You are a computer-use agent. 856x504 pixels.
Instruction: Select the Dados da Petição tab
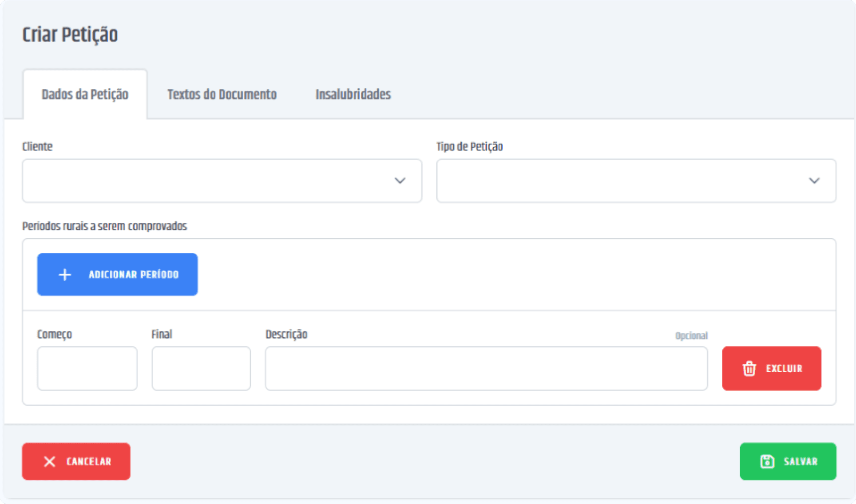pyautogui.click(x=85, y=94)
